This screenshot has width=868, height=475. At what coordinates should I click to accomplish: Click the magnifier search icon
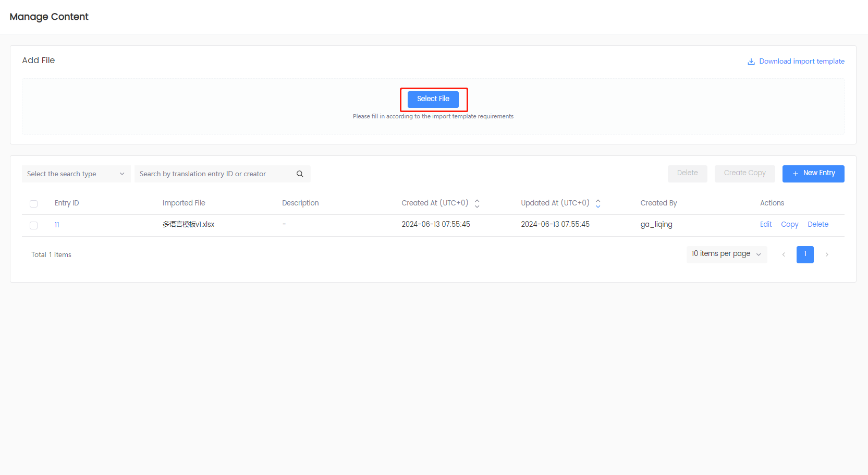tap(300, 174)
